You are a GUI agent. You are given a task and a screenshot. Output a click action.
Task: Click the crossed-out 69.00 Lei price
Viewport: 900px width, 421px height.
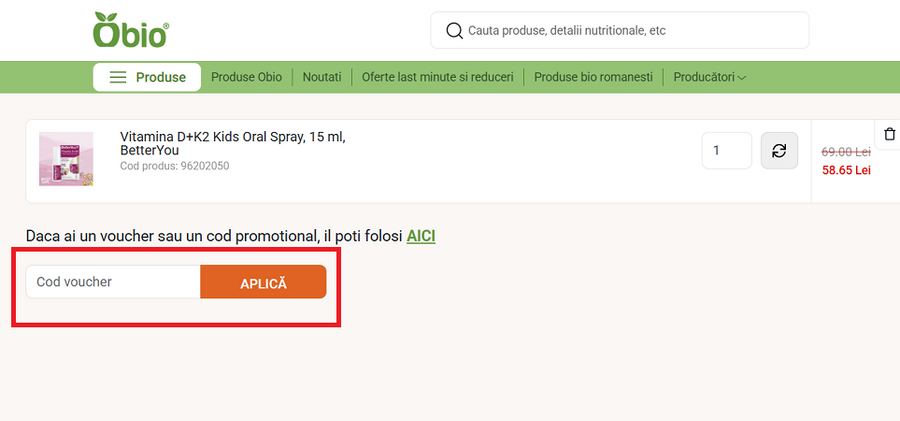point(846,152)
